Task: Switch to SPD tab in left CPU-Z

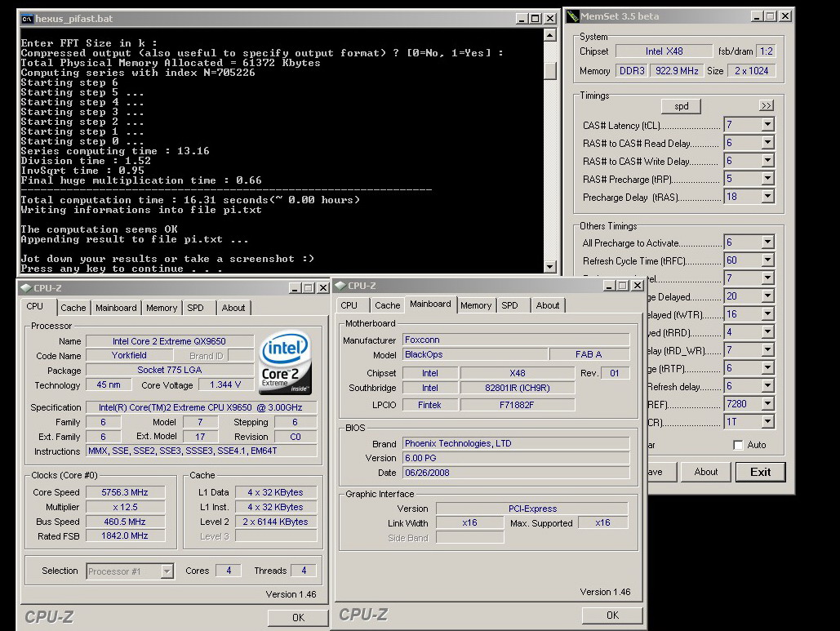Action: (x=196, y=308)
